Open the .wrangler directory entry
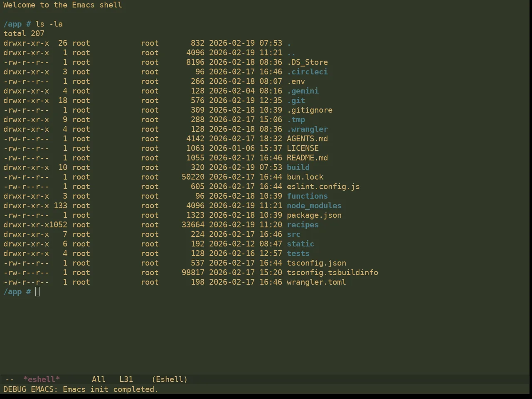Screen dimensions: 532x399 coord(307,129)
